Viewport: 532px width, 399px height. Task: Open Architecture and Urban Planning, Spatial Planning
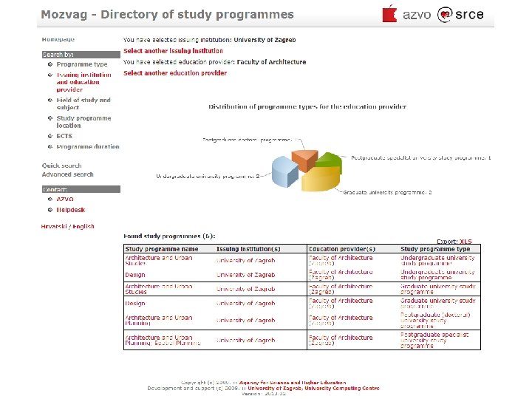(x=163, y=341)
